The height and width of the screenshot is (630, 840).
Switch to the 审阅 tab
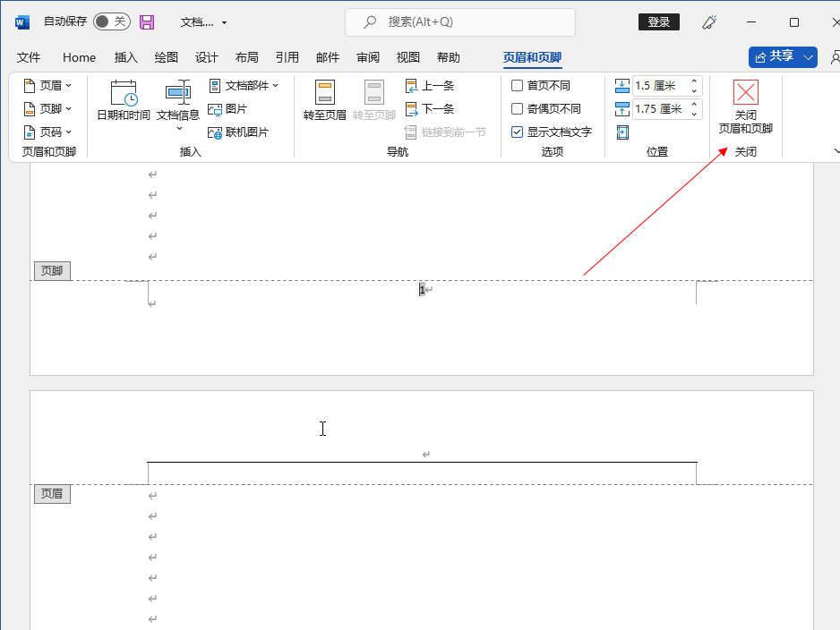tap(368, 57)
